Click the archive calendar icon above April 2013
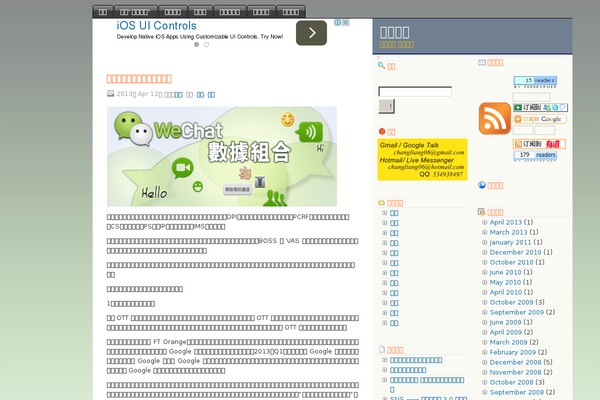Image resolution: width=600 pixels, height=400 pixels. (x=481, y=212)
